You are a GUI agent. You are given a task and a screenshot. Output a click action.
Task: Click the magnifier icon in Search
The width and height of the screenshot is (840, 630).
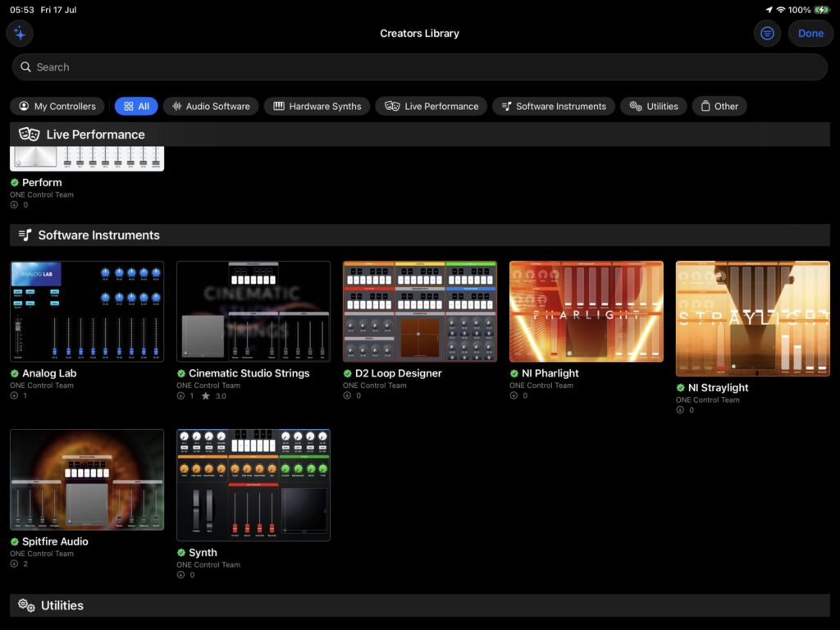tap(25, 67)
